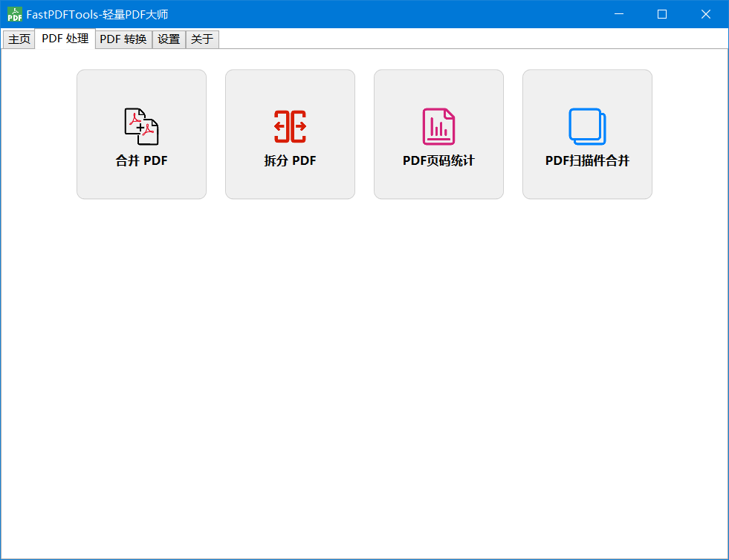Image resolution: width=729 pixels, height=560 pixels.
Task: Close the FastPDFTools window
Action: [x=706, y=14]
